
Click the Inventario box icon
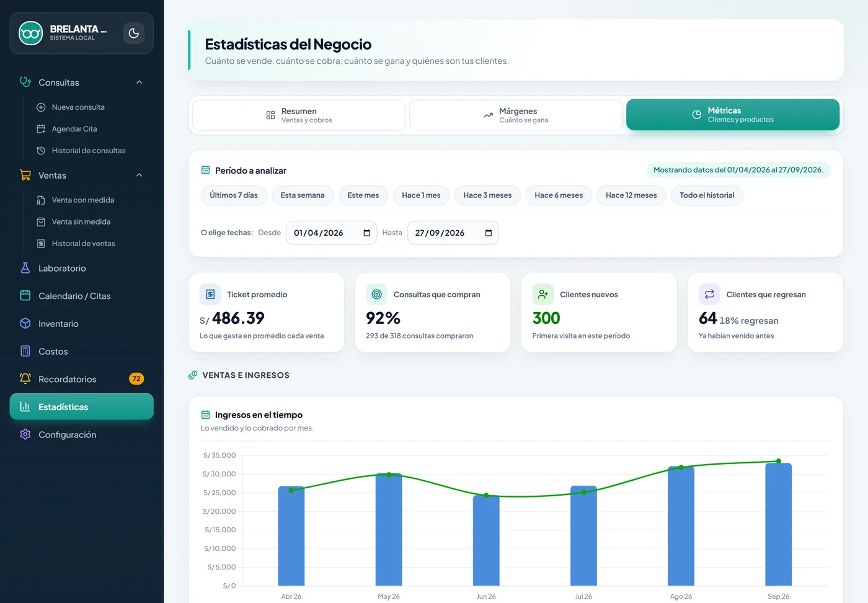25,324
